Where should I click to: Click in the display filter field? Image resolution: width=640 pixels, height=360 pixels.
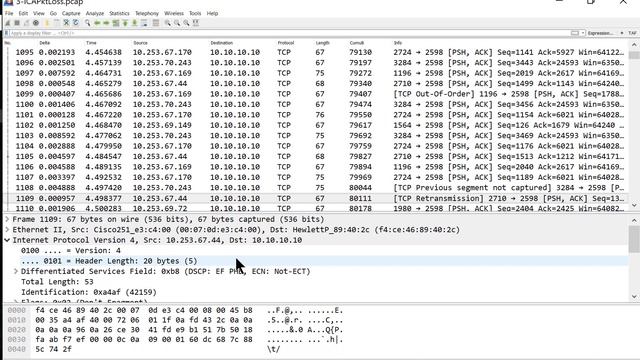(290, 33)
